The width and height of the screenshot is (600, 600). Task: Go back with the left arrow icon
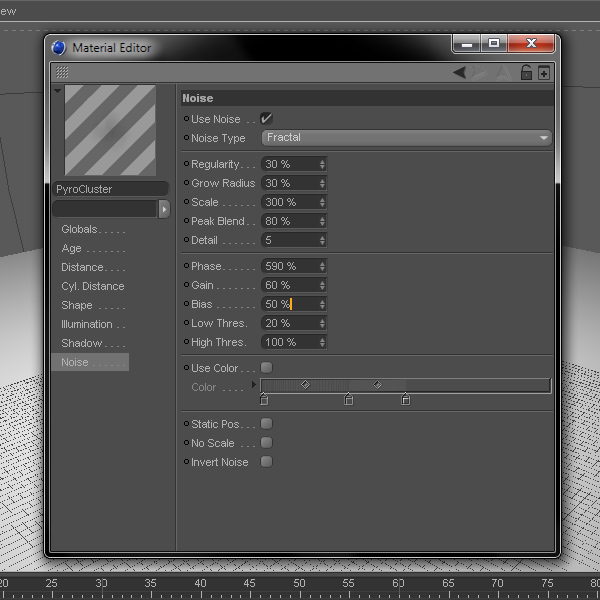click(460, 72)
